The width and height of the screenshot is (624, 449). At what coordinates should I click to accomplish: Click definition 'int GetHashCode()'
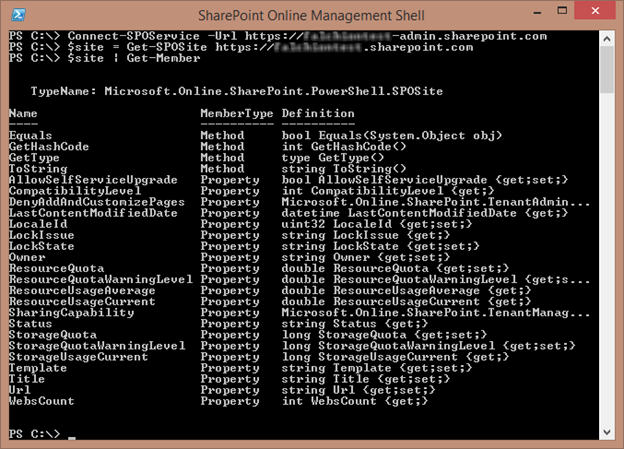(344, 147)
